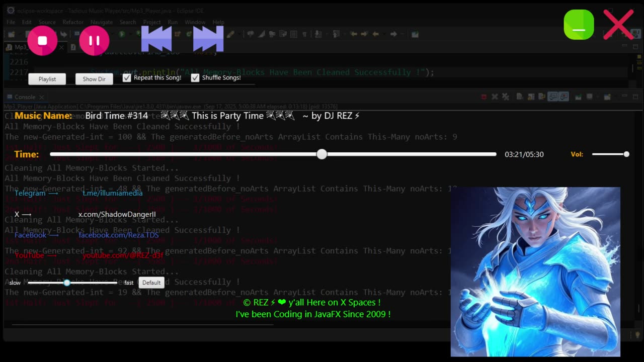644x362 pixels.
Task: Pause the currently playing song
Action: pos(94,41)
